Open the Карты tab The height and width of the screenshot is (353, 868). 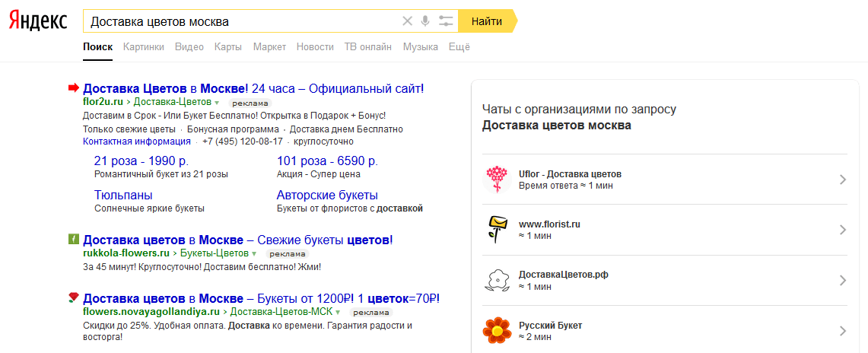tap(228, 47)
